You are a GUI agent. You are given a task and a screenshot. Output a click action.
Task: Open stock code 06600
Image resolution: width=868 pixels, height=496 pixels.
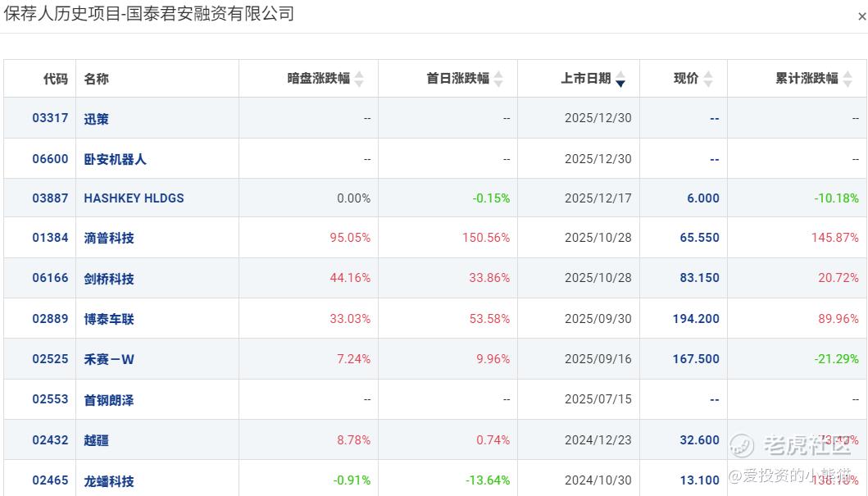[50, 159]
